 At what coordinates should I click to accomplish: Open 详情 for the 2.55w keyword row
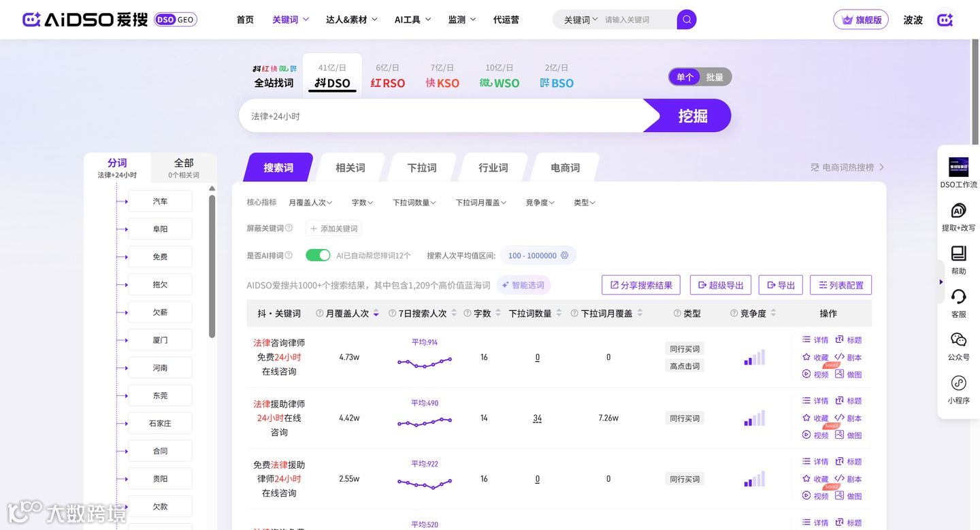click(815, 461)
